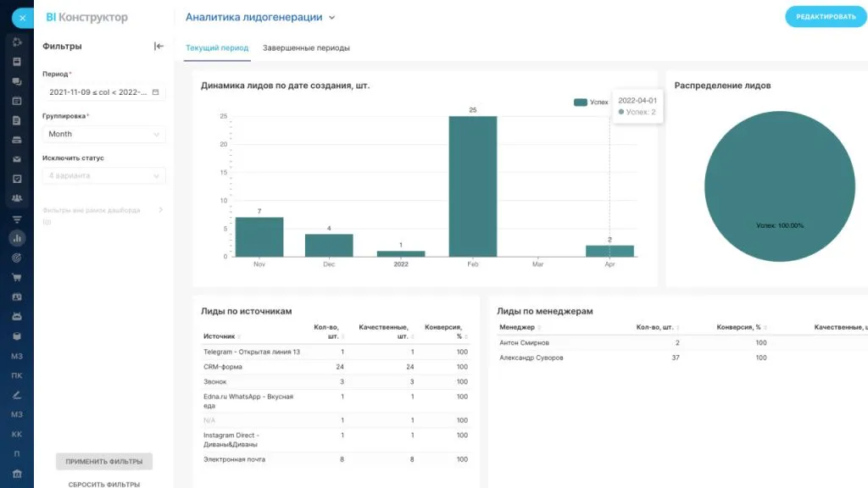
Task: Open the Группировка Month dropdown
Action: pos(103,134)
